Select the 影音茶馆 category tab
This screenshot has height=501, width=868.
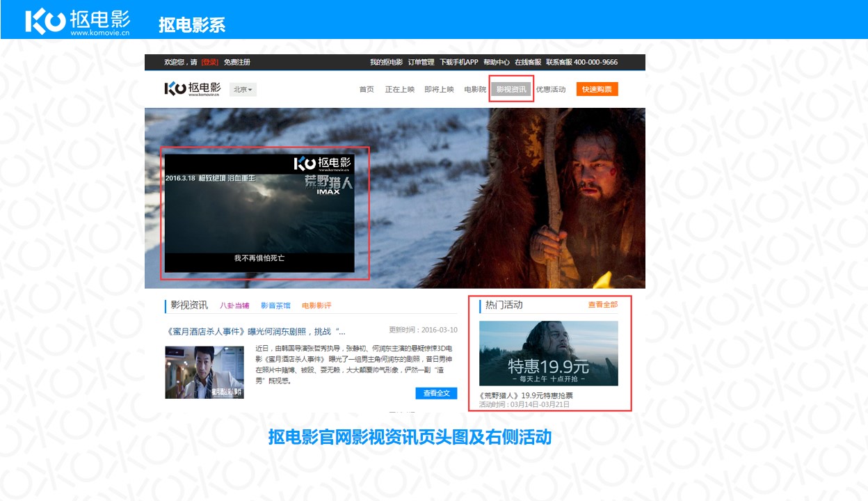tap(275, 305)
